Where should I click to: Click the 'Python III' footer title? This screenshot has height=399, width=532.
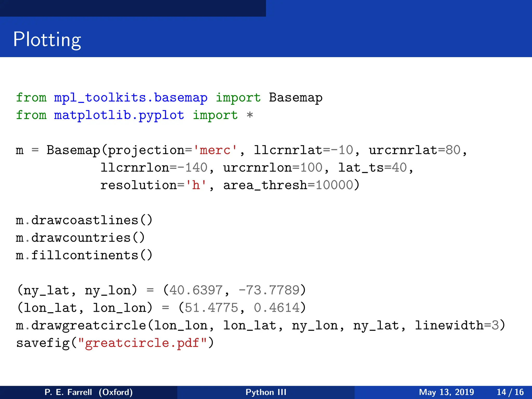(x=266, y=392)
